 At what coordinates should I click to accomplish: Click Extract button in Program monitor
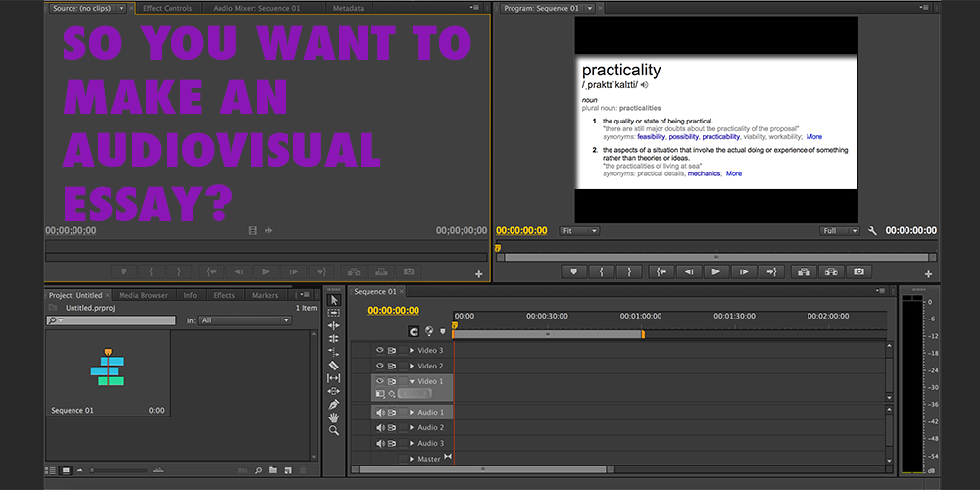coord(831,271)
